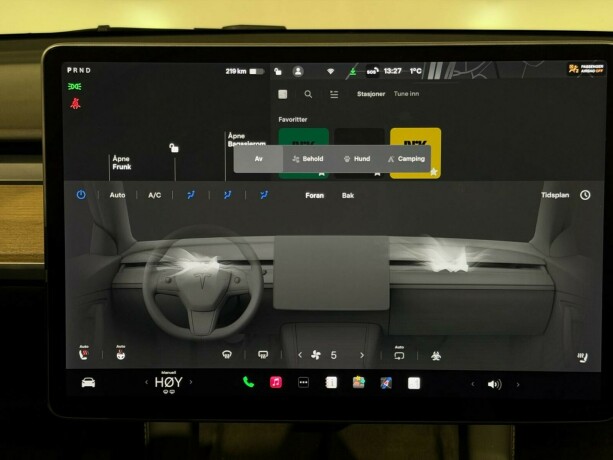Image resolution: width=613 pixels, height=460 pixels.
Task: Increase volume with right chevron
Action: (518, 385)
